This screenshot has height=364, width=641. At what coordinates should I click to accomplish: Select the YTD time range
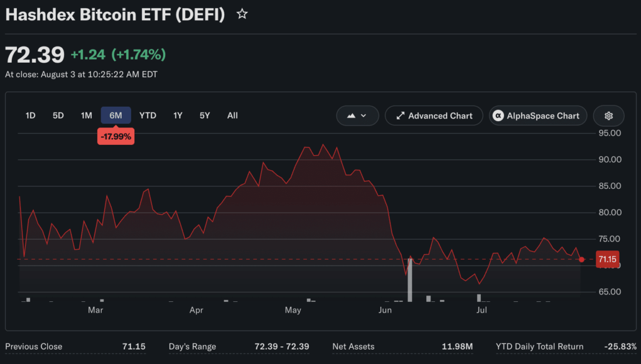148,115
